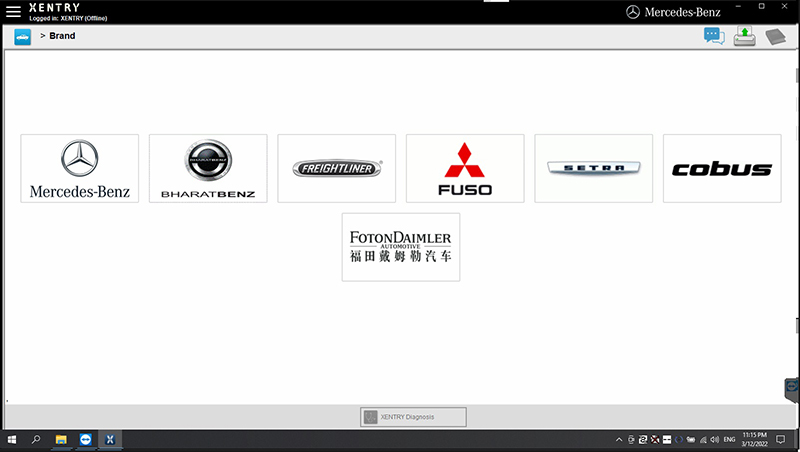This screenshot has width=800, height=452.
Task: Show hidden system tray icons
Action: click(619, 439)
